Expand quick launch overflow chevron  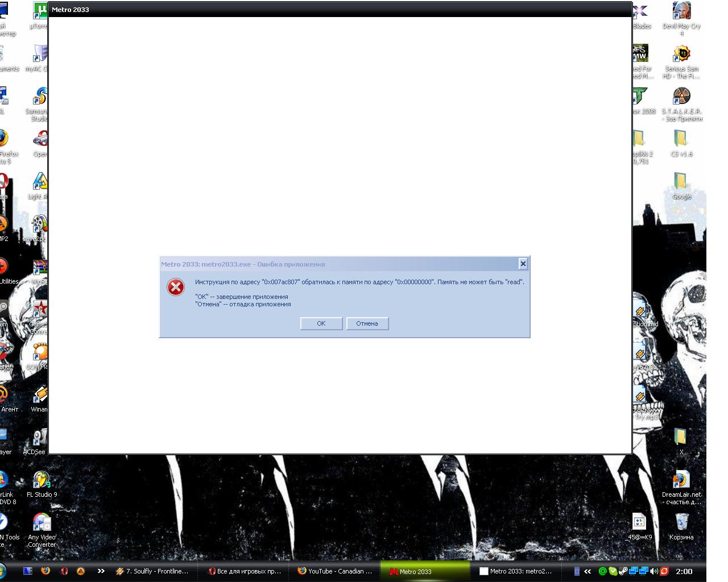pyautogui.click(x=101, y=571)
